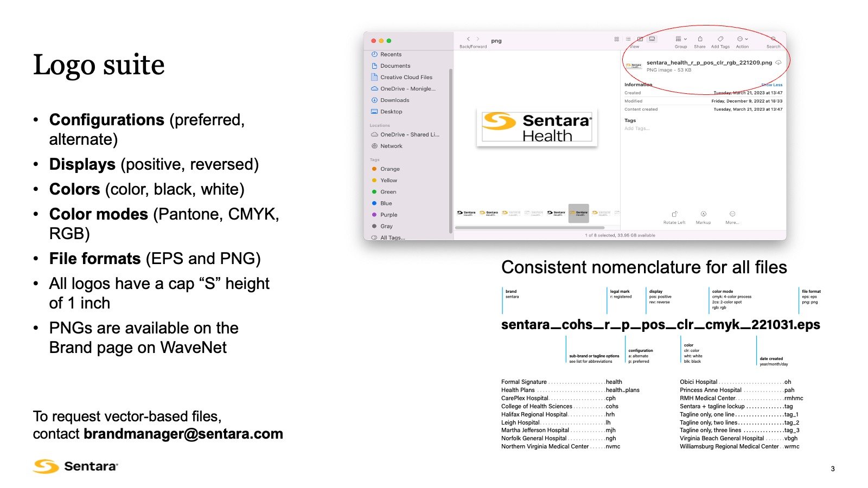The height and width of the screenshot is (488, 868).
Task: Click the 'College of Health Sciences' abbreviation row
Action: pos(560,406)
